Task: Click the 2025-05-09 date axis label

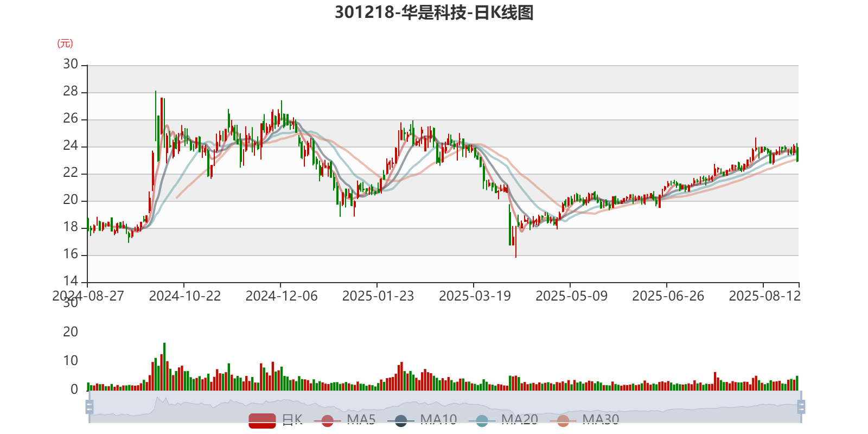Action: (571, 296)
